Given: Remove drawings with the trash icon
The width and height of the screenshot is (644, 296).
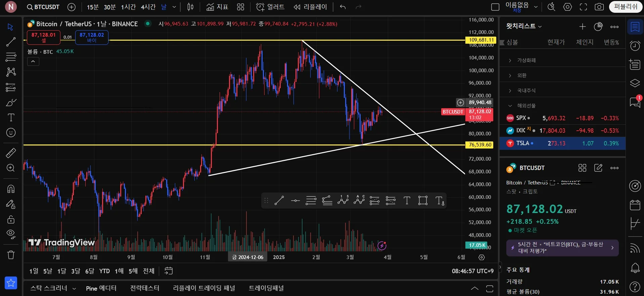Looking at the screenshot, I should click(x=11, y=255).
